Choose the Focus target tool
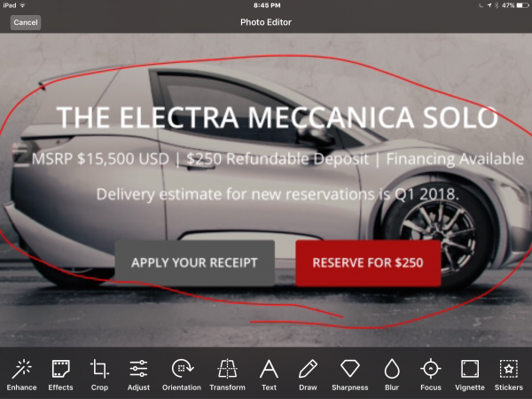Image resolution: width=532 pixels, height=399 pixels. point(431,375)
